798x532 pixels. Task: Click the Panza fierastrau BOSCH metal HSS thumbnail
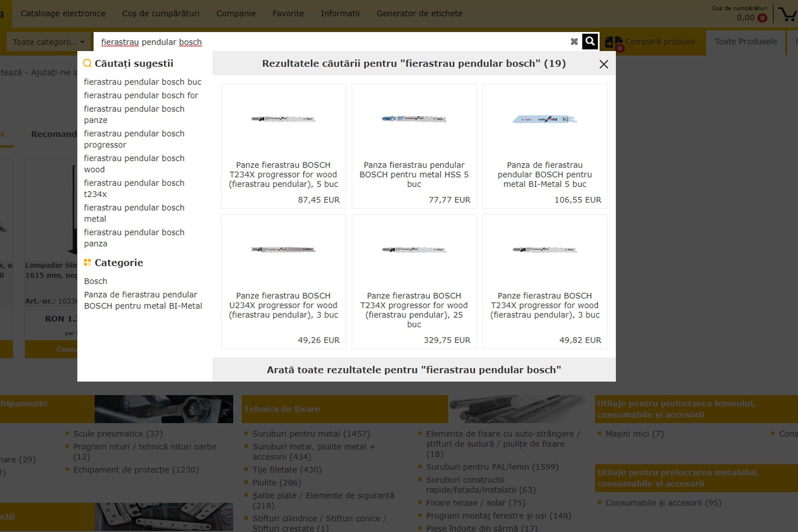point(414,119)
